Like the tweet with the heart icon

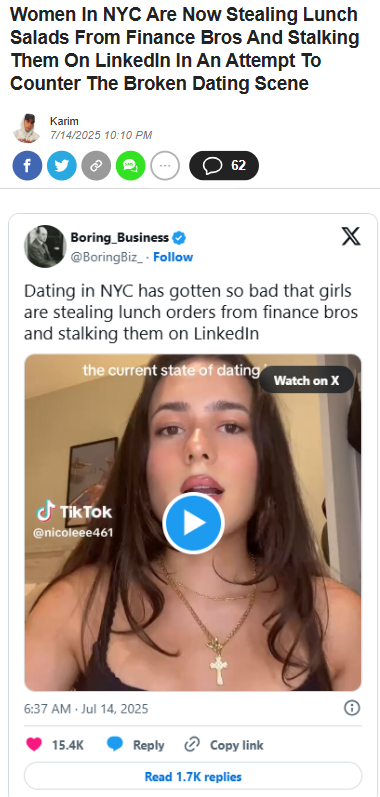(34, 745)
